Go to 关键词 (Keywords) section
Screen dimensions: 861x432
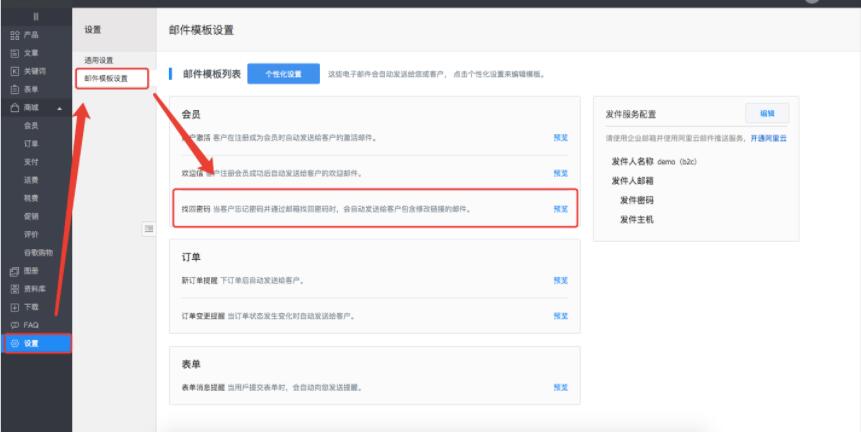[x=30, y=71]
